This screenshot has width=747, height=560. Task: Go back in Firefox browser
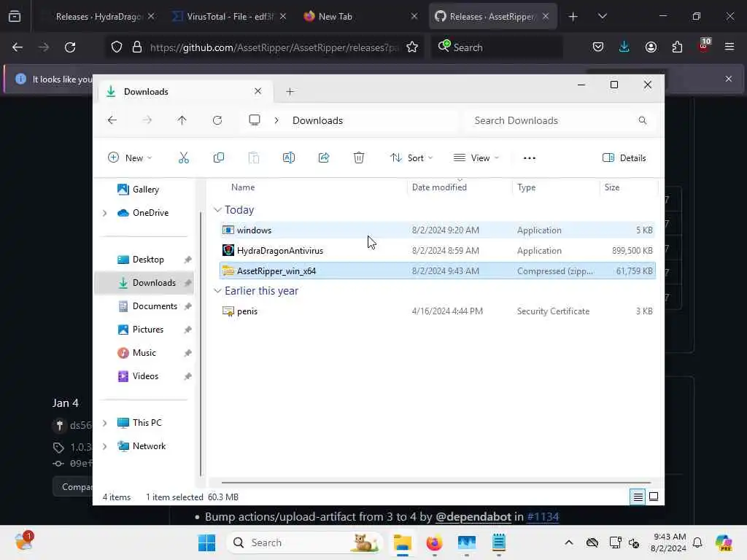tap(18, 47)
